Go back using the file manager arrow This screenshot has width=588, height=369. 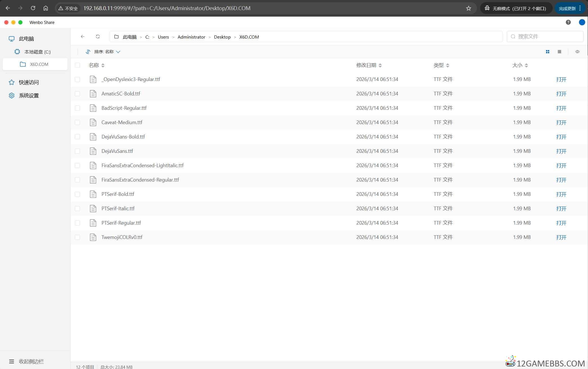(x=82, y=37)
